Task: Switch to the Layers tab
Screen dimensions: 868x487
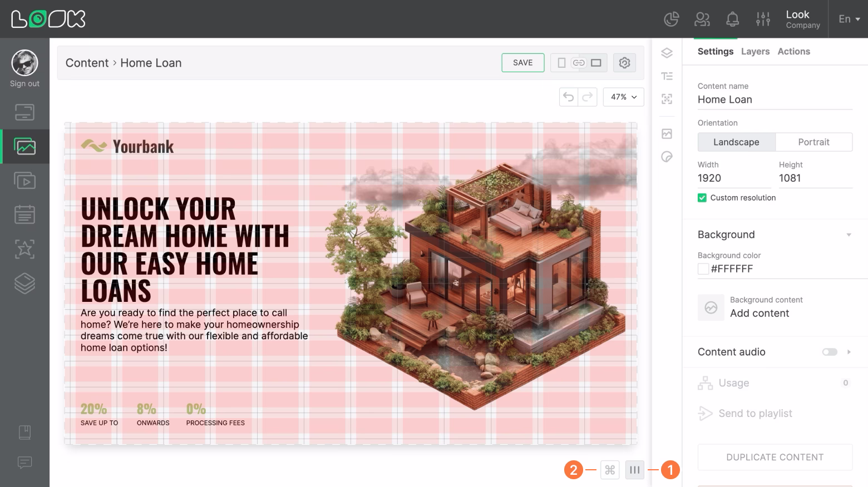Action: click(x=755, y=51)
